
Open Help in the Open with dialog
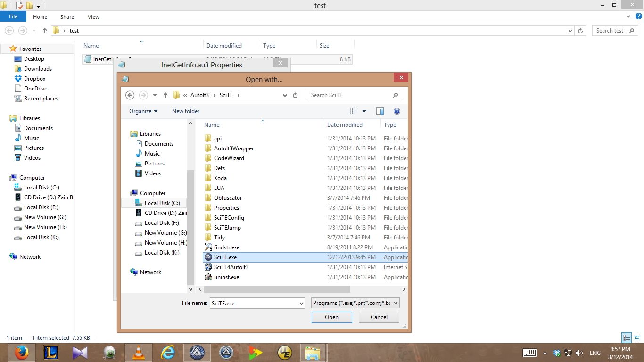(397, 111)
